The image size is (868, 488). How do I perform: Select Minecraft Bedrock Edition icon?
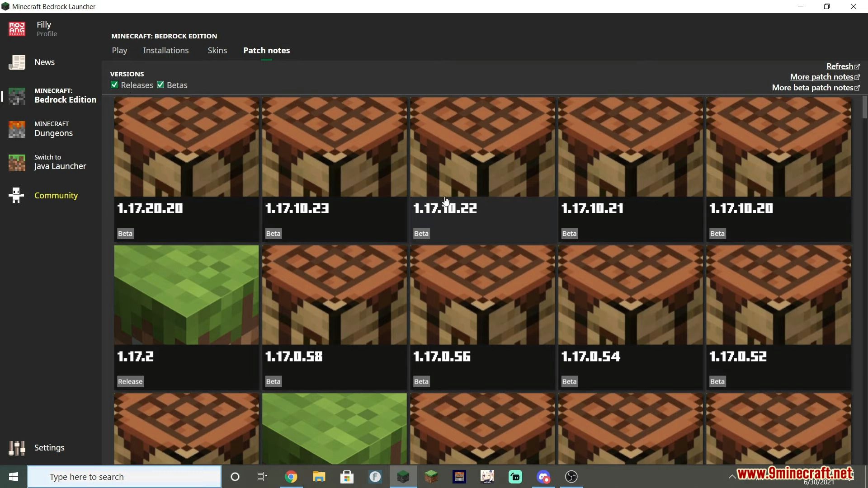(x=17, y=95)
